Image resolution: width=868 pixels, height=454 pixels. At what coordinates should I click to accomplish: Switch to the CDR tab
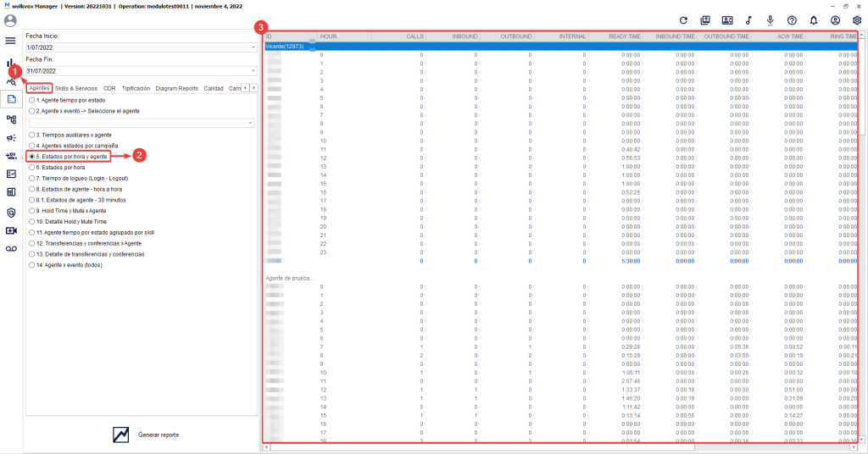(x=109, y=88)
